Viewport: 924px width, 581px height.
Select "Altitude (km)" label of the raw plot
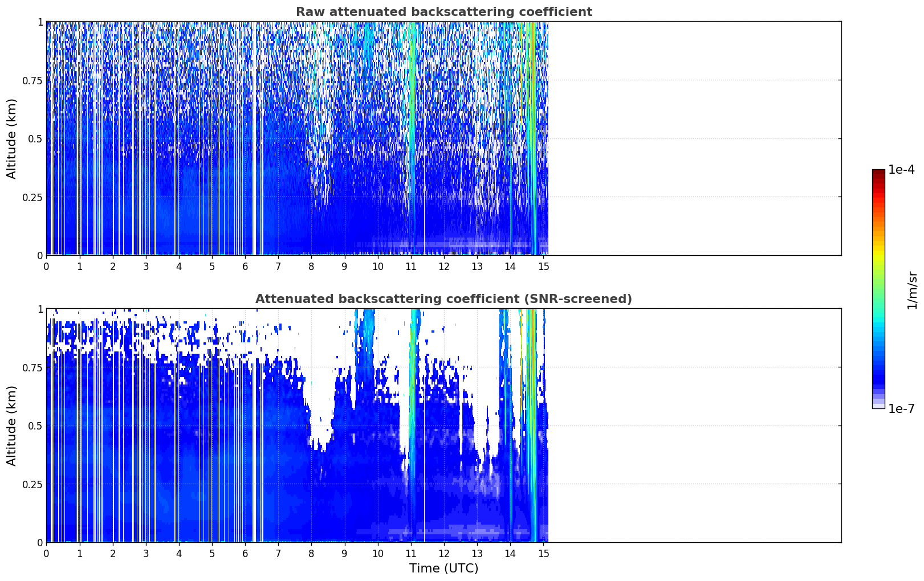pos(12,138)
